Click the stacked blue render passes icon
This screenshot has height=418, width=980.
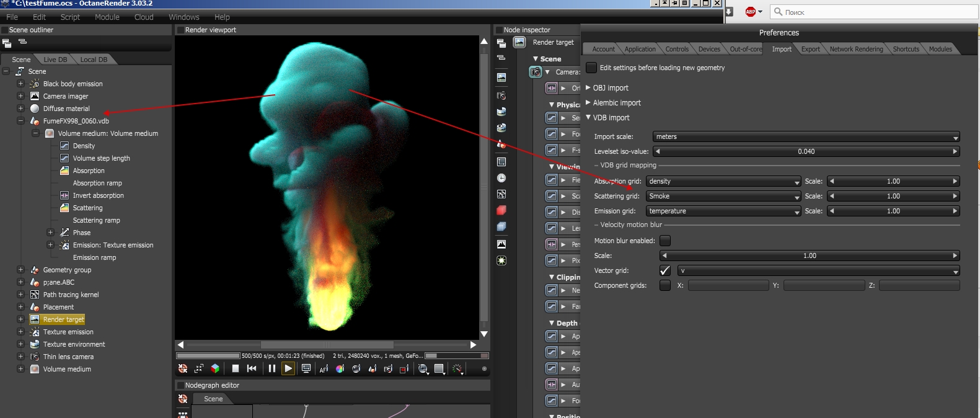tap(501, 226)
